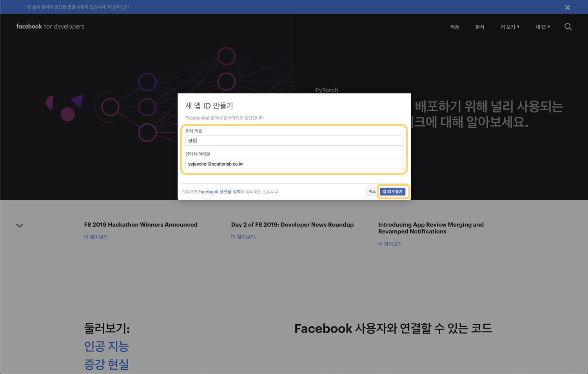Click Facebook 사용자와 연결할 수 있는 코드 heading
Image resolution: width=588 pixels, height=374 pixels.
point(393,328)
